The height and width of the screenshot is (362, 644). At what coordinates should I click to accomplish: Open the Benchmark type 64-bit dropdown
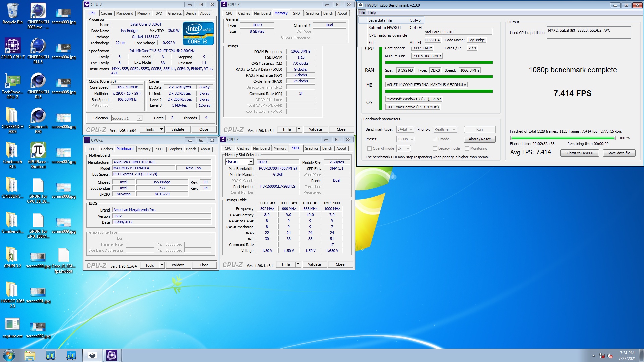pos(405,129)
